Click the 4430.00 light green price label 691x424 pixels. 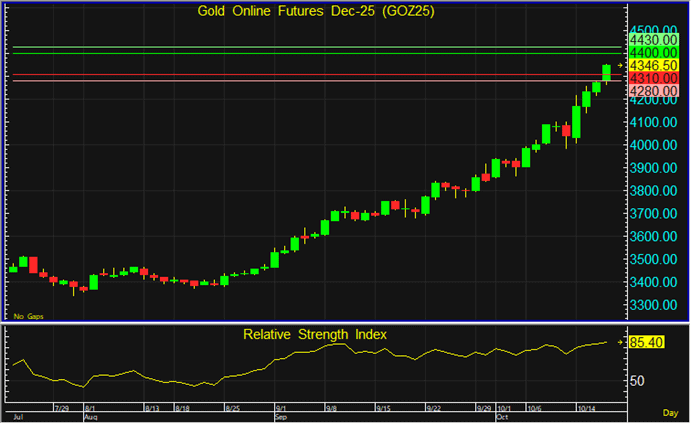(x=650, y=39)
